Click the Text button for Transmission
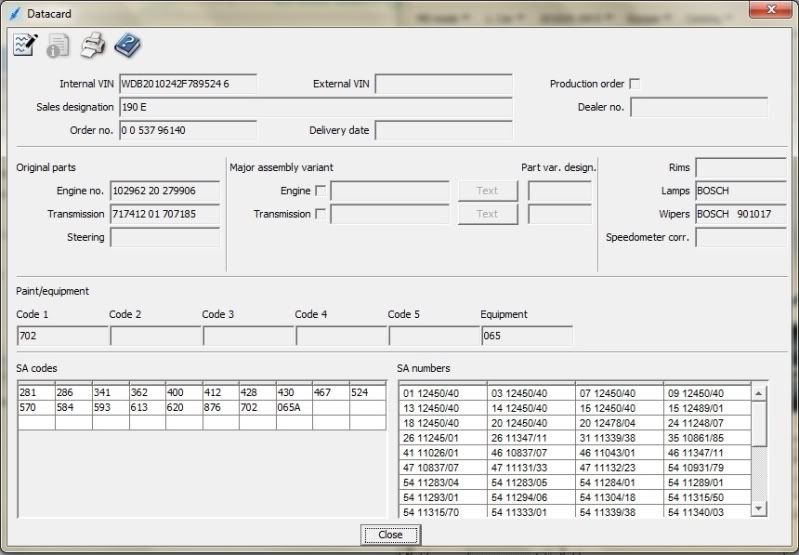 (x=488, y=214)
